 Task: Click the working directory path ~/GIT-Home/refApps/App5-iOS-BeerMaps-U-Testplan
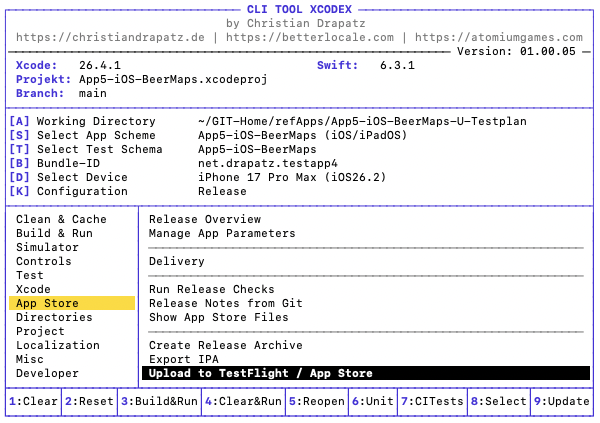point(362,121)
